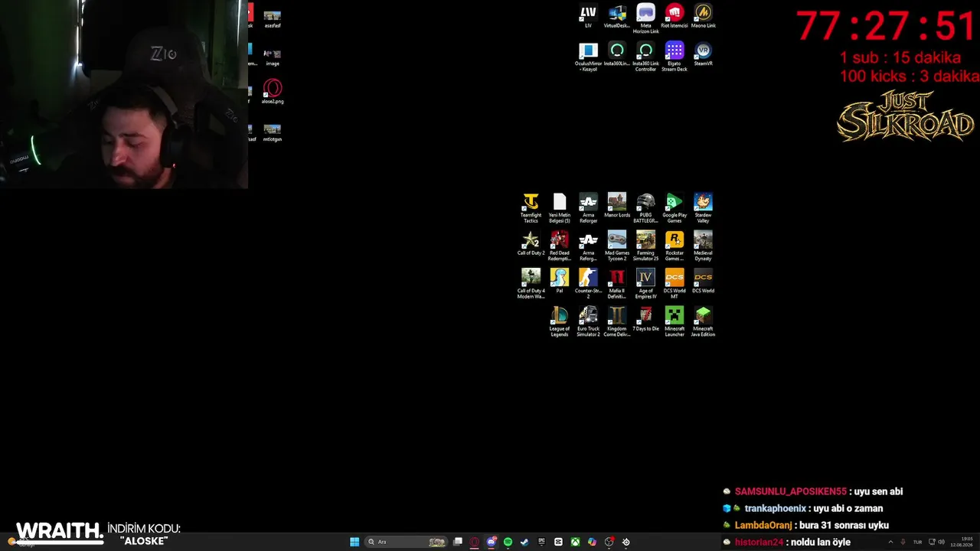This screenshot has width=980, height=551.
Task: Select the Elgato Stream Deck icon
Action: (x=675, y=57)
